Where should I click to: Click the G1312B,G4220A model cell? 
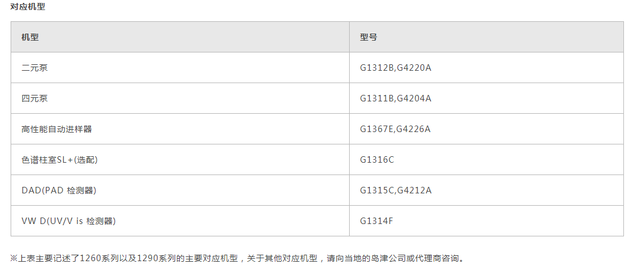click(x=487, y=68)
